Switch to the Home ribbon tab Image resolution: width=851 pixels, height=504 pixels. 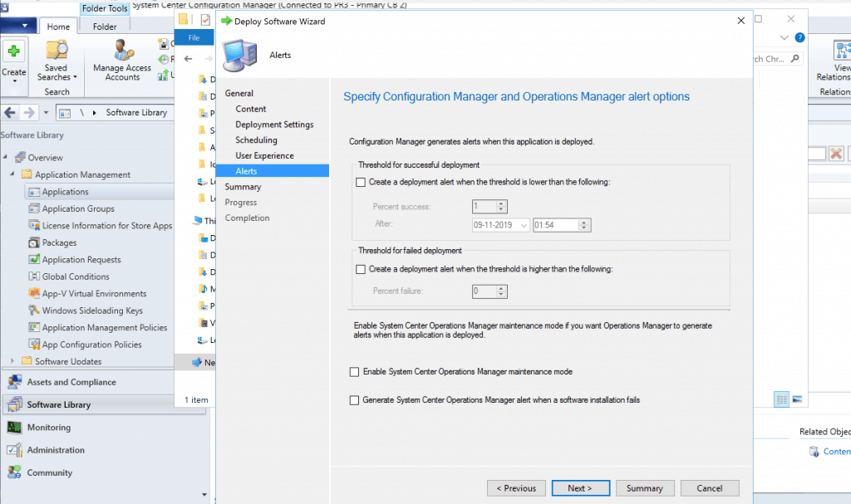point(58,27)
